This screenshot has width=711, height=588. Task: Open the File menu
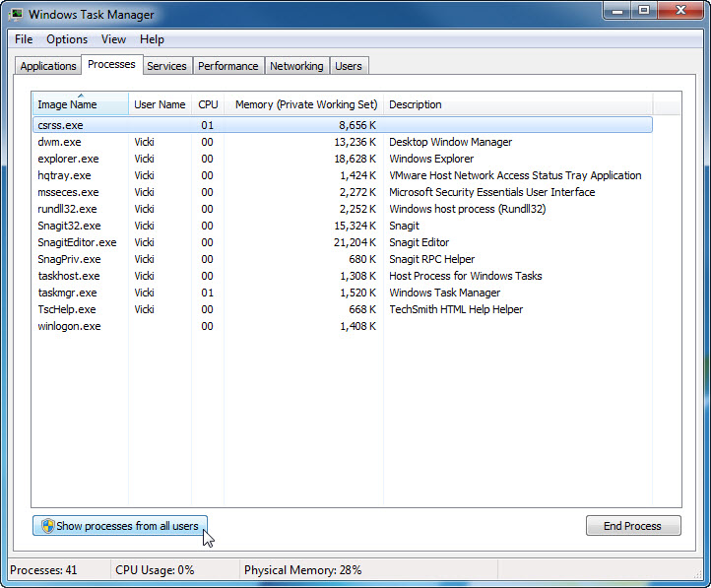pyautogui.click(x=24, y=39)
